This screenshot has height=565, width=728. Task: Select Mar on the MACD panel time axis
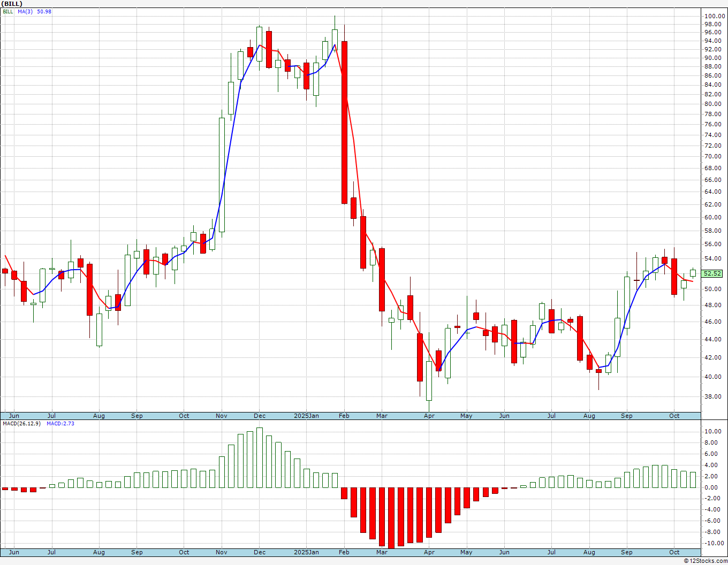pos(382,552)
